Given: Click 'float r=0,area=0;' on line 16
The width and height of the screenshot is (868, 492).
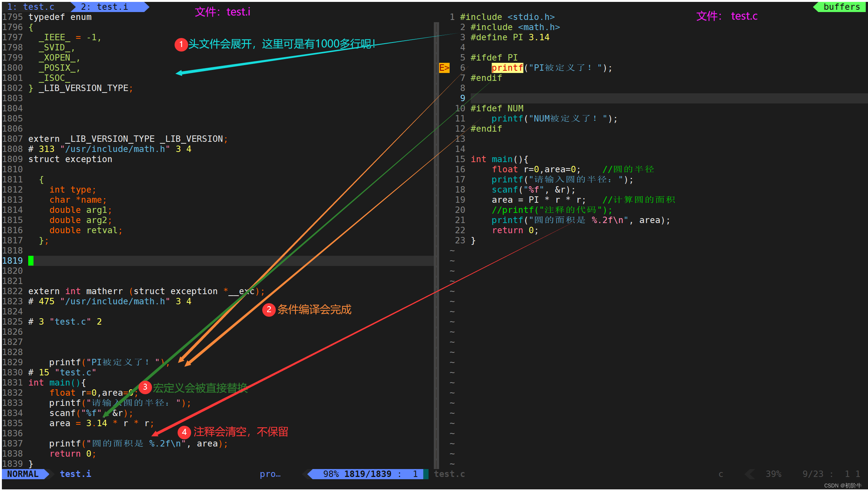Looking at the screenshot, I should tap(536, 169).
